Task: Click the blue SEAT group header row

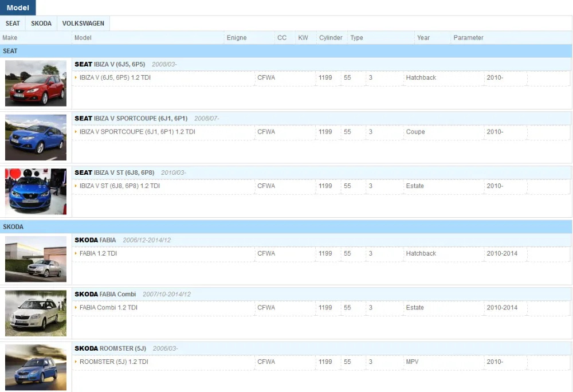Action: (x=286, y=51)
